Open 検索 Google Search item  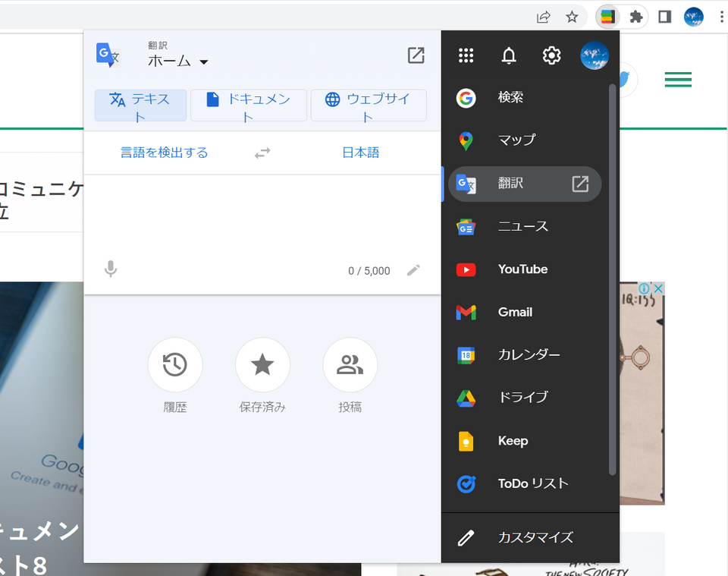click(525, 98)
